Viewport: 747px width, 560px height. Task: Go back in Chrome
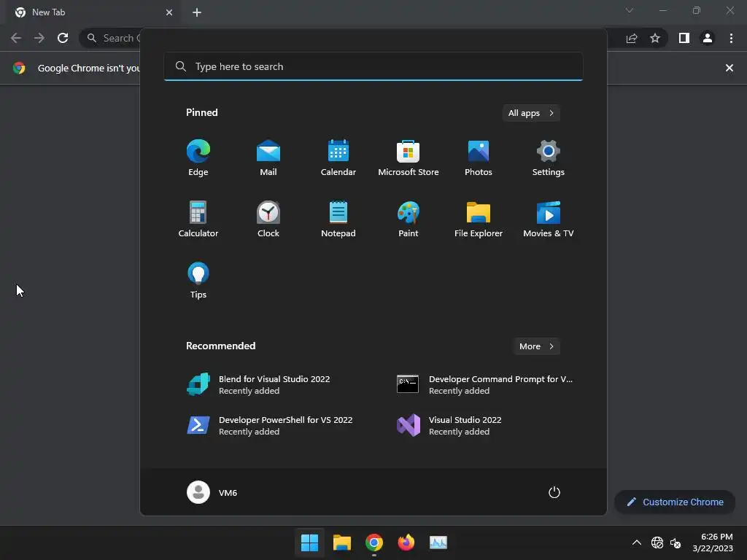[16, 38]
